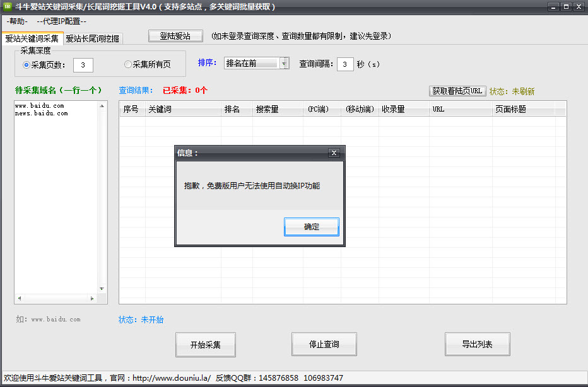Click the 查询间隔 seconds input field
The image size is (588, 387).
[x=345, y=64]
